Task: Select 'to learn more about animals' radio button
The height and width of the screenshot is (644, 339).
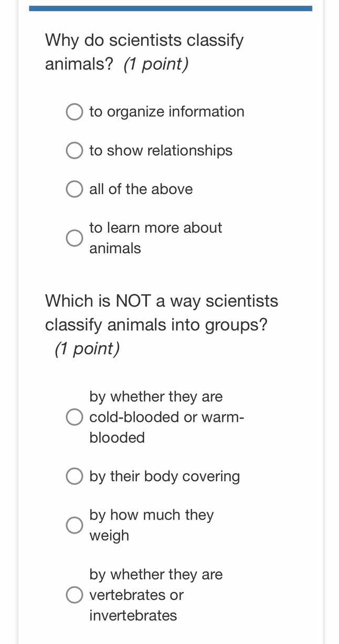Action: click(74, 237)
